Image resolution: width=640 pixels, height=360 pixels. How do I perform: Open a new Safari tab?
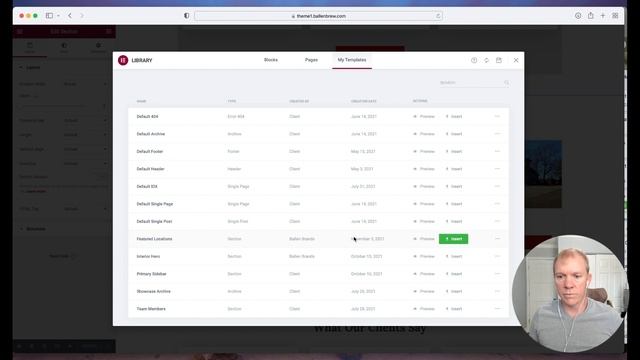pyautogui.click(x=602, y=16)
